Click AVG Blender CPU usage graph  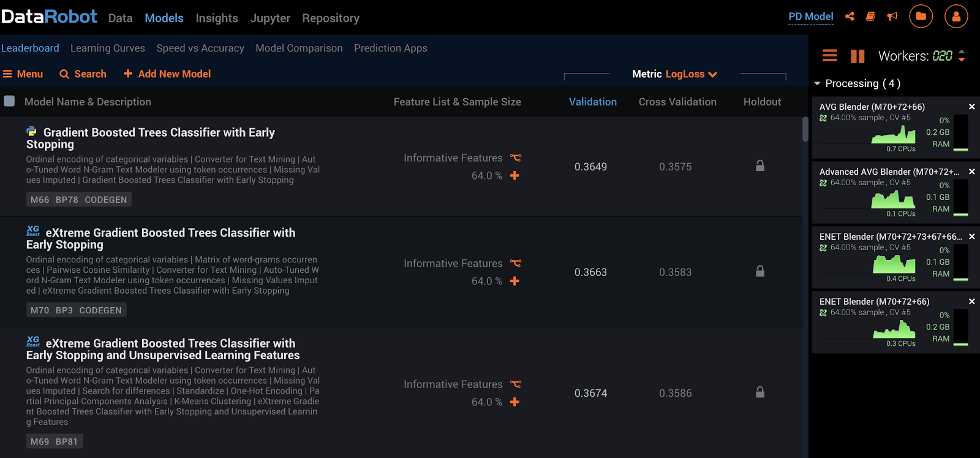click(894, 134)
